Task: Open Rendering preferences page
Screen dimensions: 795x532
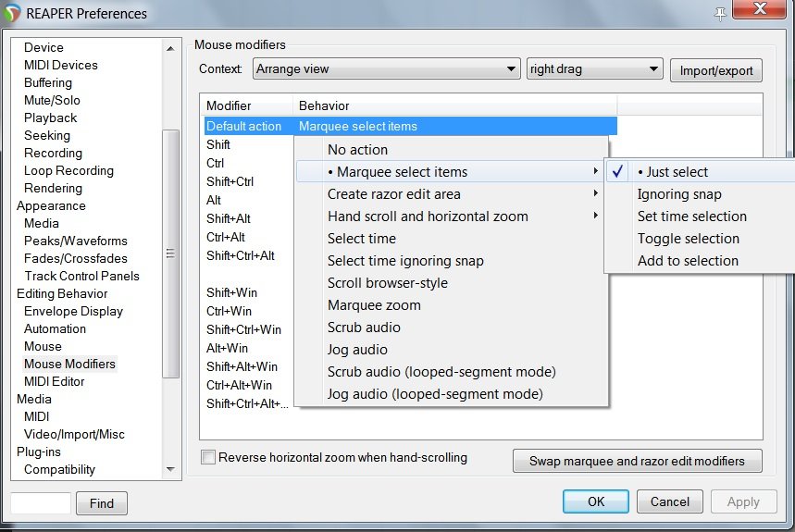Action: coord(54,188)
